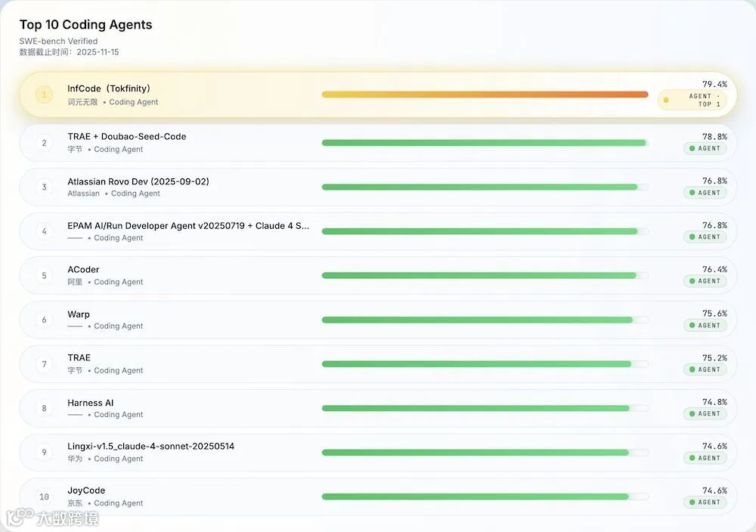This screenshot has width=756, height=532.
Task: Click rank 10 badge beside JoyCode
Action: 44,496
